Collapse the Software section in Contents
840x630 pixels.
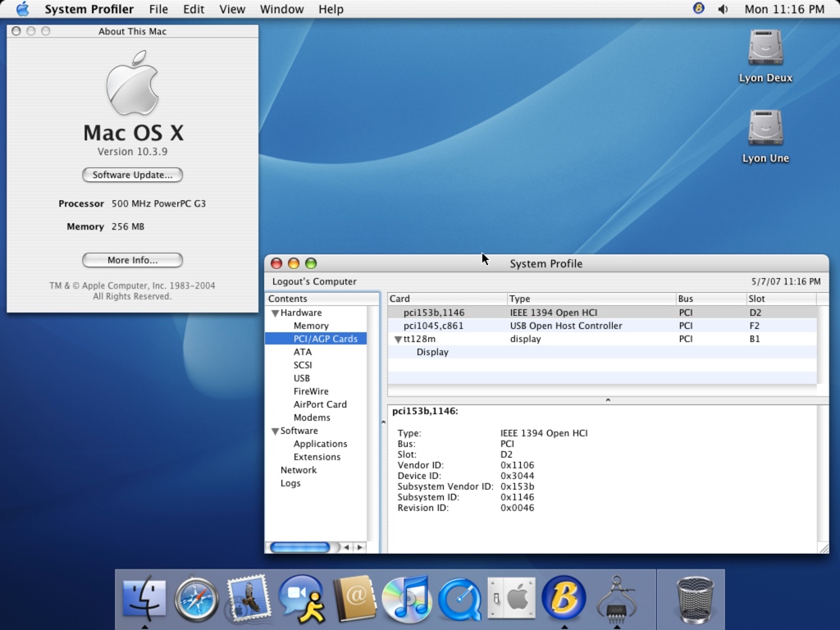275,431
